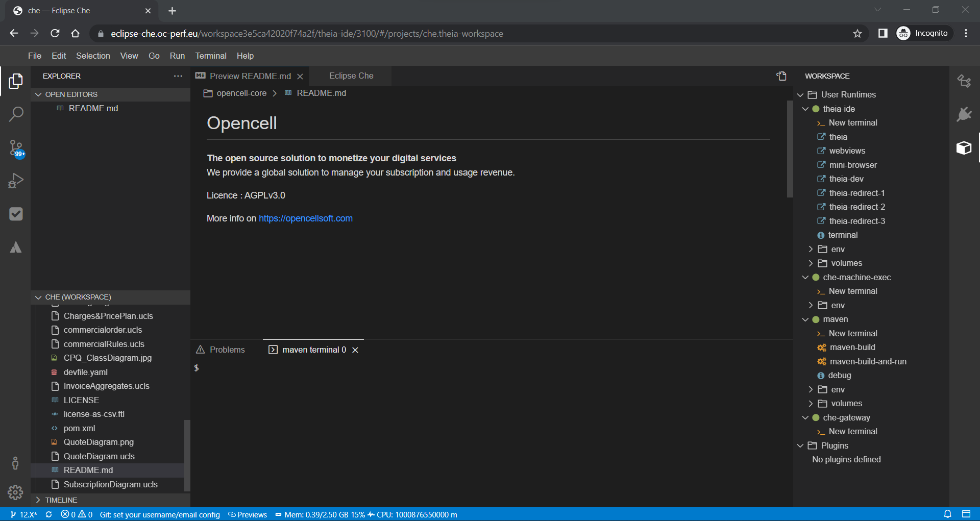The height and width of the screenshot is (521, 980).
Task: Select the test explorer checkmark icon
Action: coord(16,214)
